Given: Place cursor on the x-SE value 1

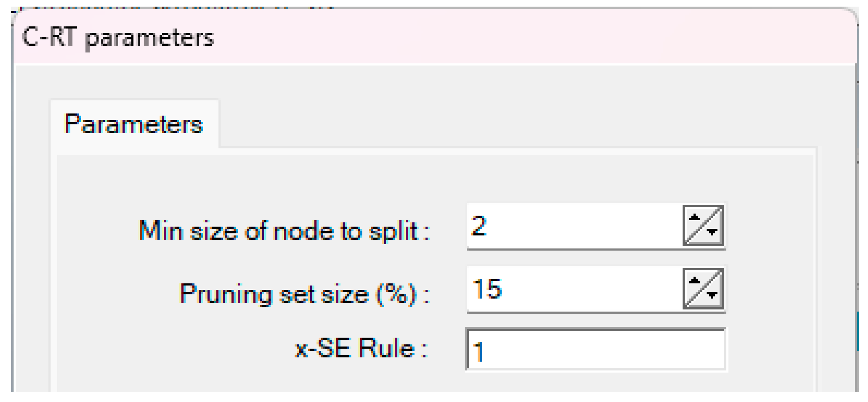Looking at the screenshot, I should tap(479, 351).
